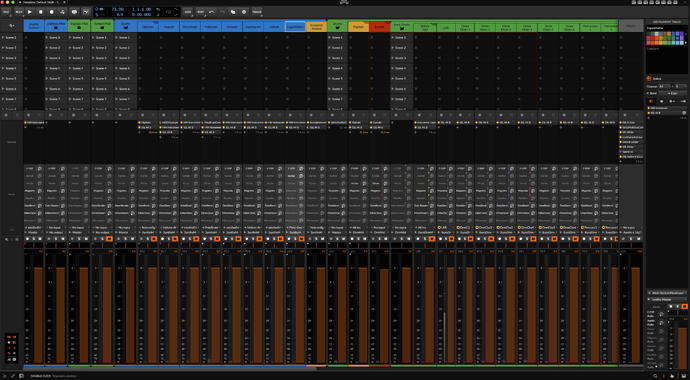Select the grey Master track header
690x380 pixels.
pos(631,26)
